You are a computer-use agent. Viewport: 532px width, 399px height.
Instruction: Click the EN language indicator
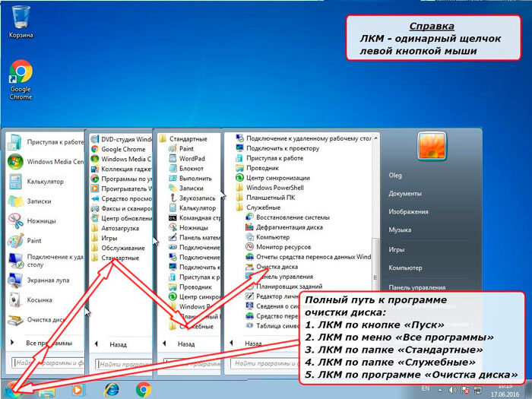pos(426,388)
